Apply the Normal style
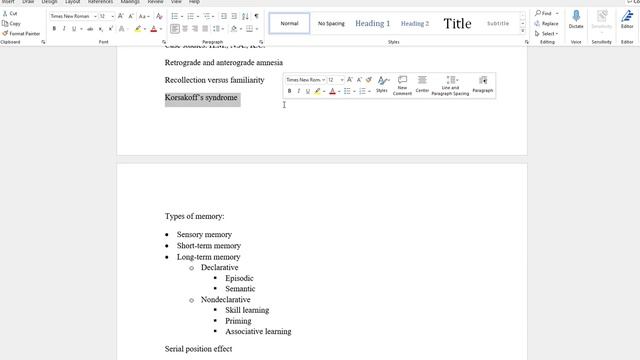 [x=289, y=23]
